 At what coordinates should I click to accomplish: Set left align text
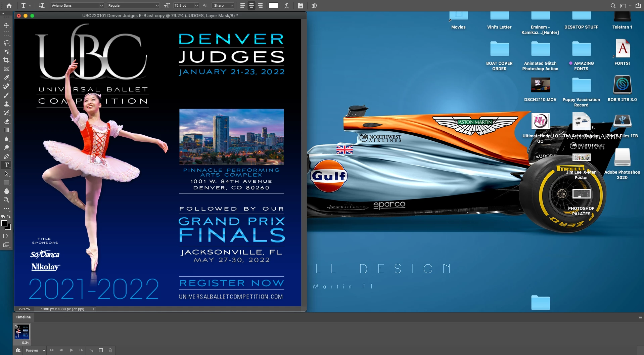coord(242,6)
